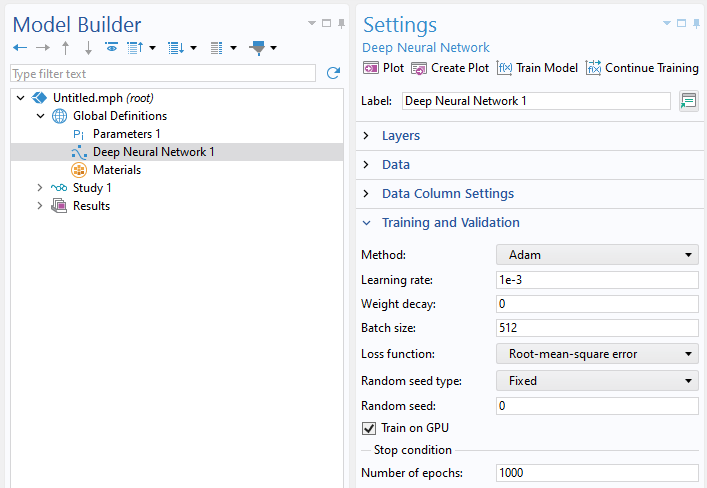This screenshot has width=707, height=488.
Task: Click the icon right of Label field
Action: click(688, 101)
